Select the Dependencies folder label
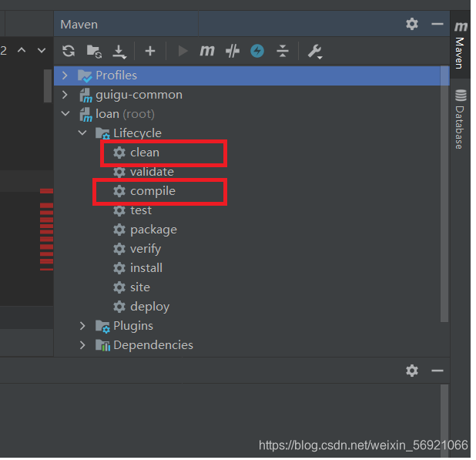 pyautogui.click(x=153, y=345)
